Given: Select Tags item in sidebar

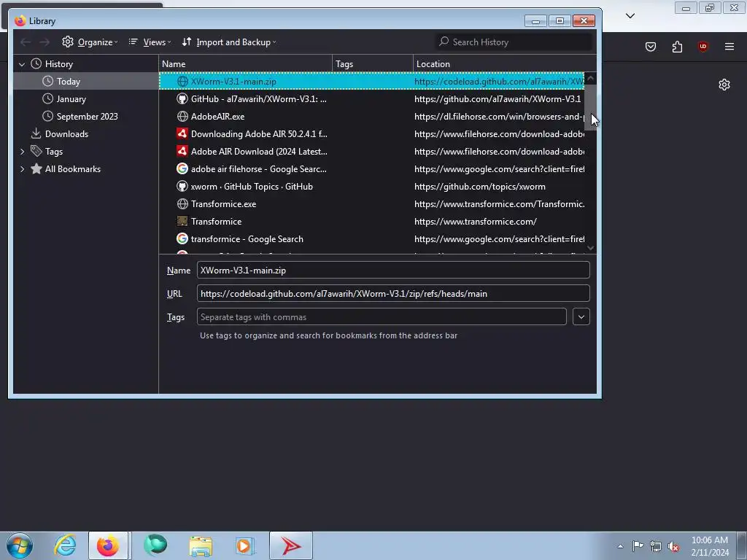Looking at the screenshot, I should (x=53, y=152).
